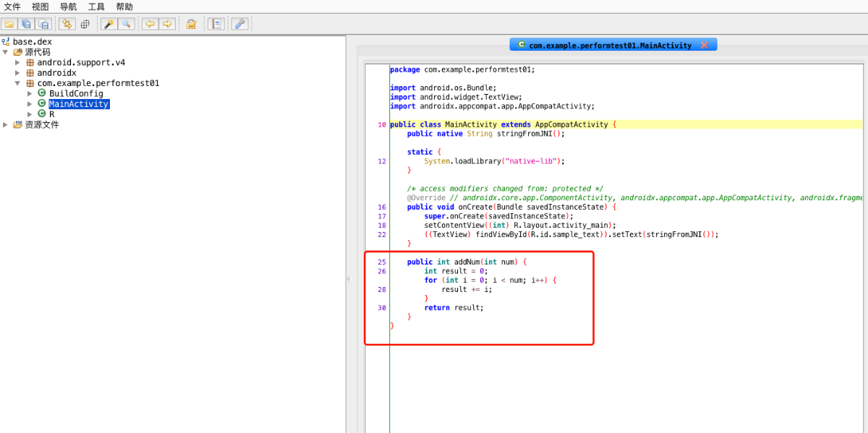Select the base.dex root node
The width and height of the screenshot is (868, 433).
click(x=32, y=42)
